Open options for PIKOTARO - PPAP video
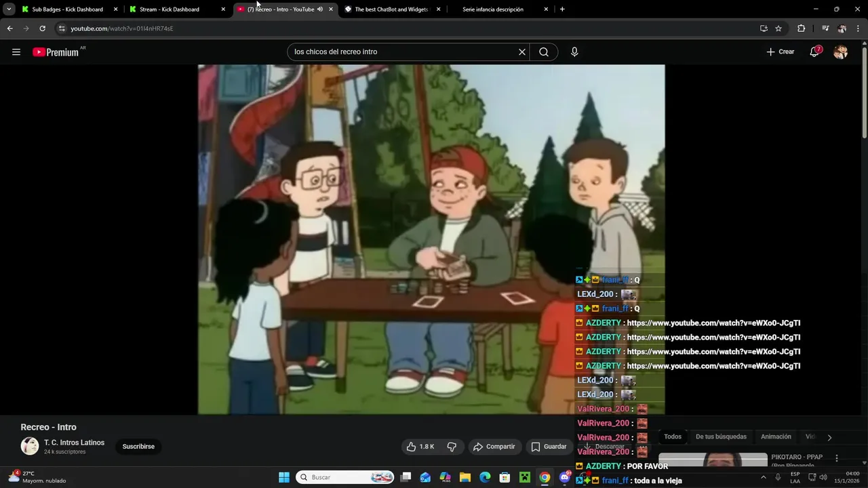The image size is (868, 488). [837, 458]
